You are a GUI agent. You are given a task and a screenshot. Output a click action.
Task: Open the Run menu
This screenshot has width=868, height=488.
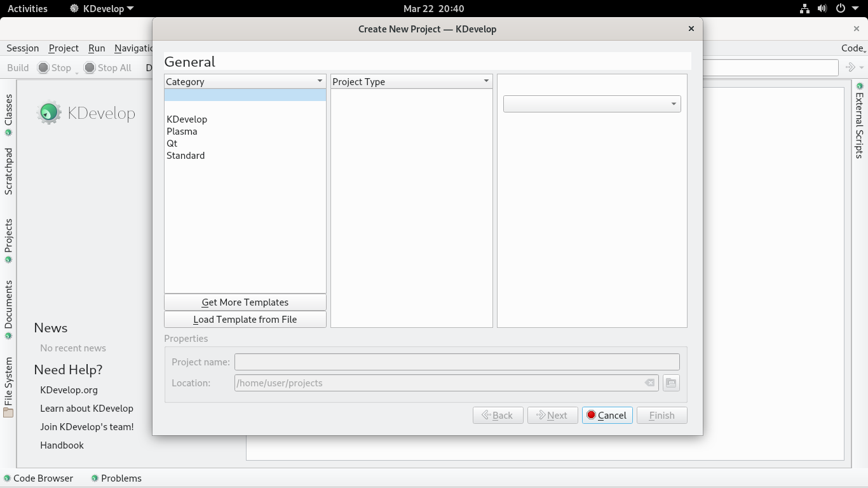click(97, 48)
